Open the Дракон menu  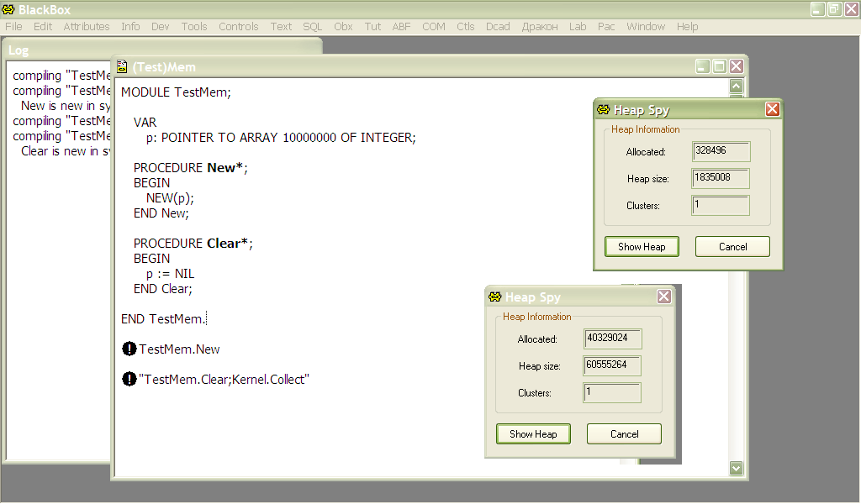[539, 26]
